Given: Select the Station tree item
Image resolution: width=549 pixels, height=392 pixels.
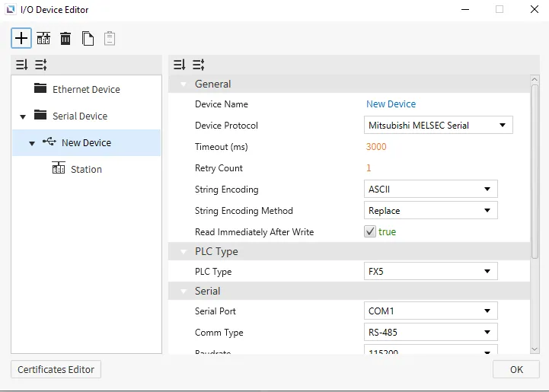Looking at the screenshot, I should (86, 170).
